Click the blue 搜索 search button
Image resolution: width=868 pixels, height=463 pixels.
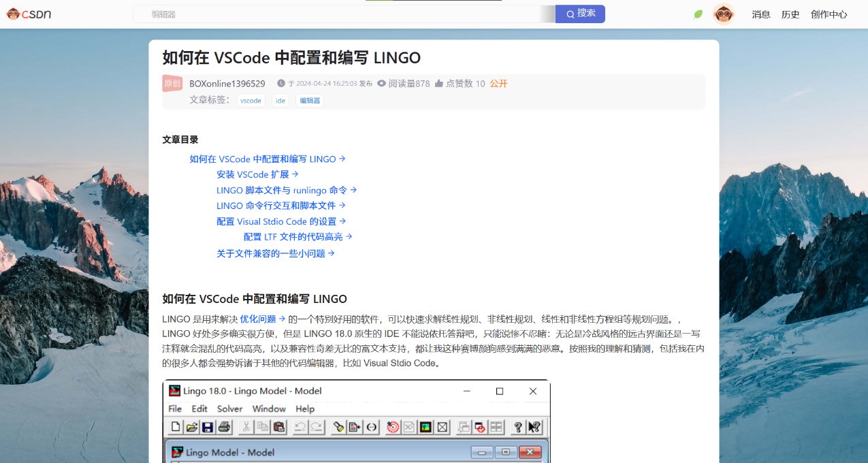(580, 14)
